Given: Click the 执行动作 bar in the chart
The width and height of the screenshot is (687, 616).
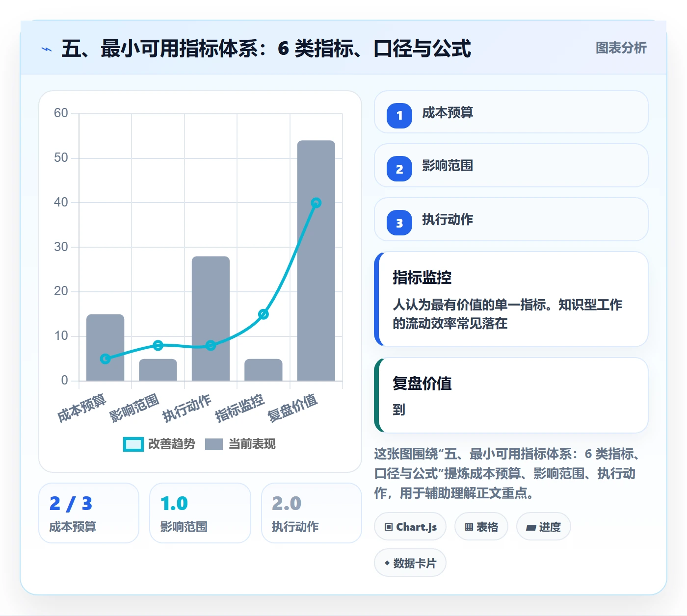Looking at the screenshot, I should click(211, 318).
